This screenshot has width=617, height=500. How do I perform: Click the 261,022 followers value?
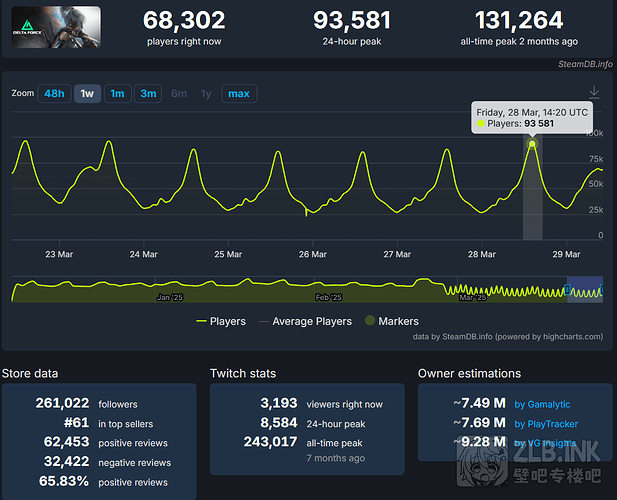62,403
